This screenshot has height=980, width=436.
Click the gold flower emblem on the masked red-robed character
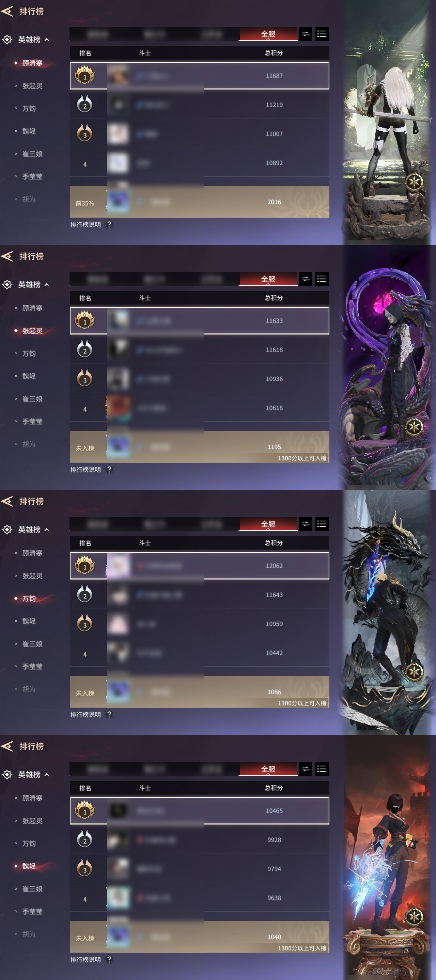pos(414,917)
